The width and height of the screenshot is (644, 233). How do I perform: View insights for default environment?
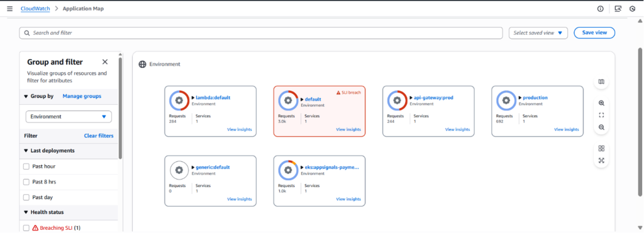pos(348,129)
